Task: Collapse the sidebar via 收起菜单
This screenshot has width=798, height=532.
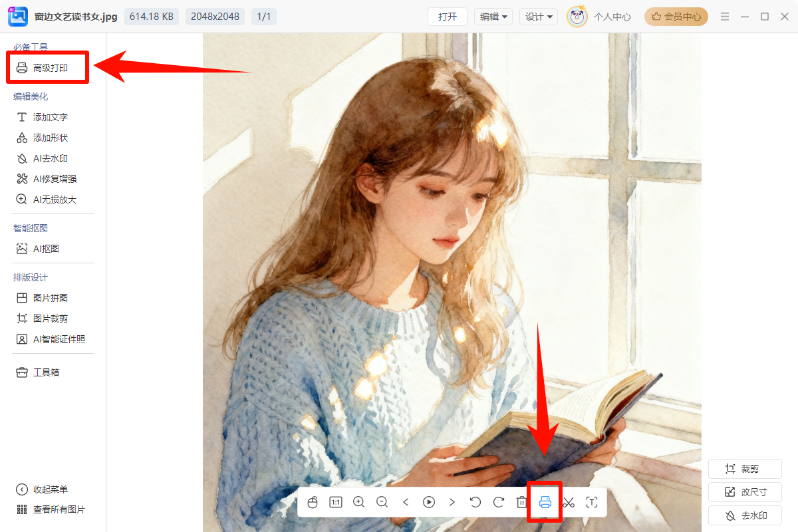Action: pos(50,489)
